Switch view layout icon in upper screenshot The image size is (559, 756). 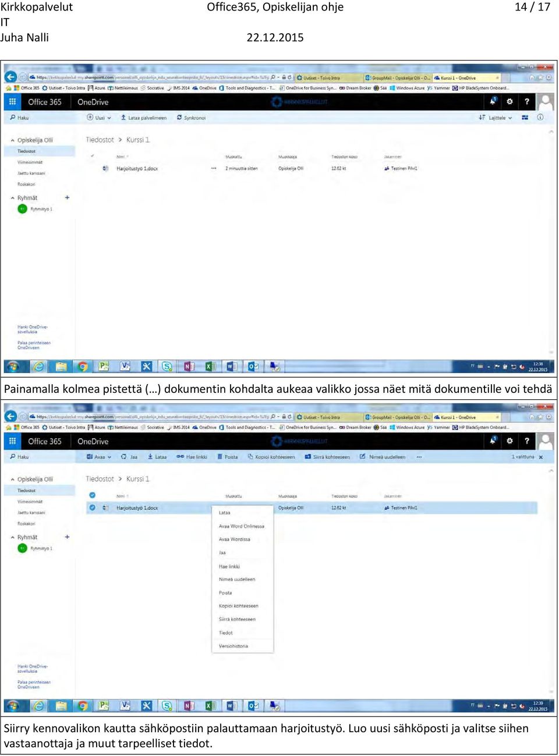(525, 118)
